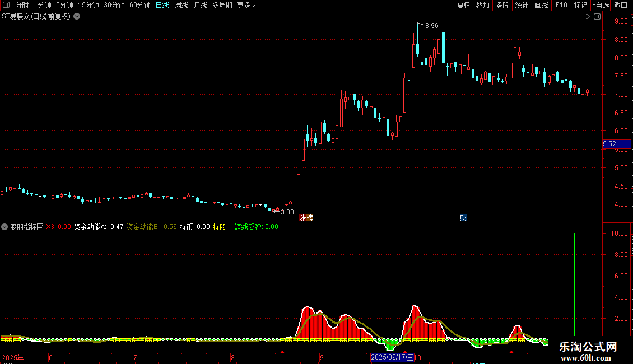This screenshot has height=364, width=633.
Task: Click the 3.80 low price label
Action: coord(287,212)
